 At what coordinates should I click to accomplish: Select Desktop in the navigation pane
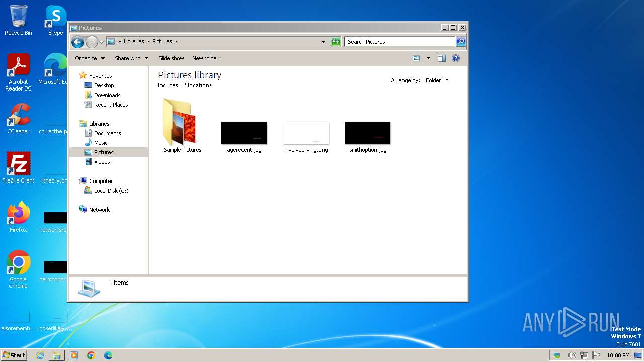[104, 85]
